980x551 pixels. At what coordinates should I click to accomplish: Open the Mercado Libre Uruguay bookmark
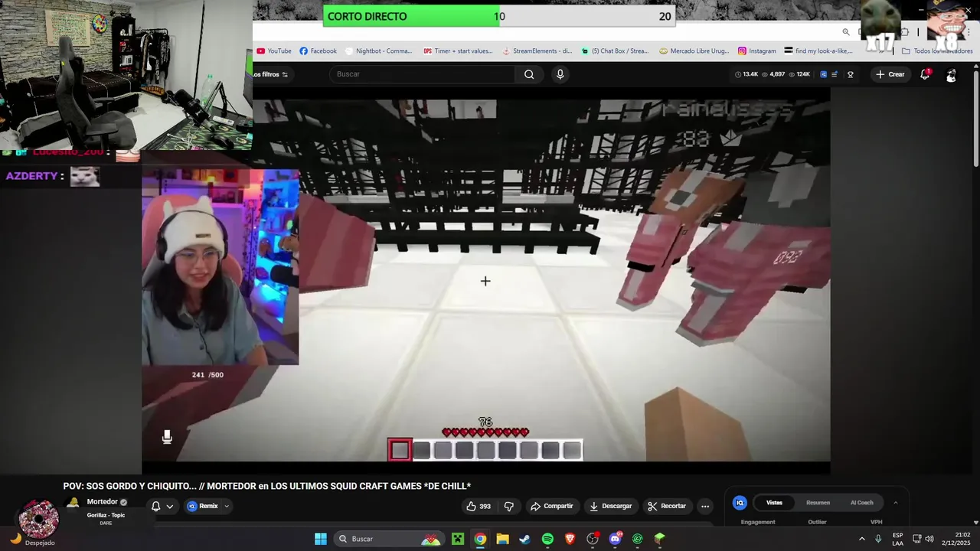click(x=694, y=51)
